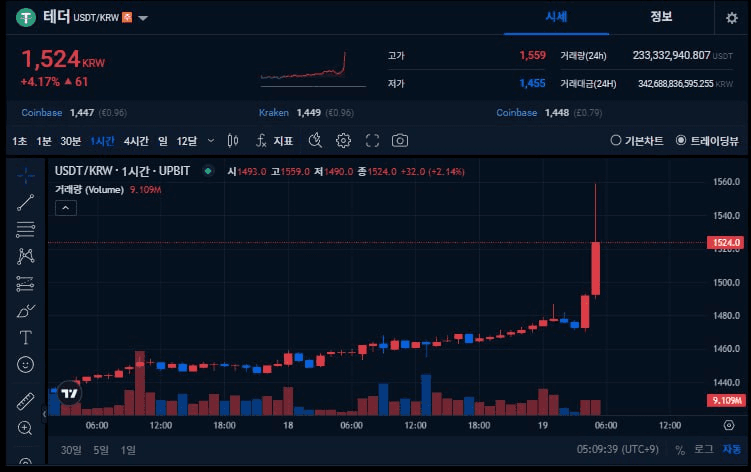Toggle auto (자동) scale
The image size is (751, 472).
coord(732,449)
